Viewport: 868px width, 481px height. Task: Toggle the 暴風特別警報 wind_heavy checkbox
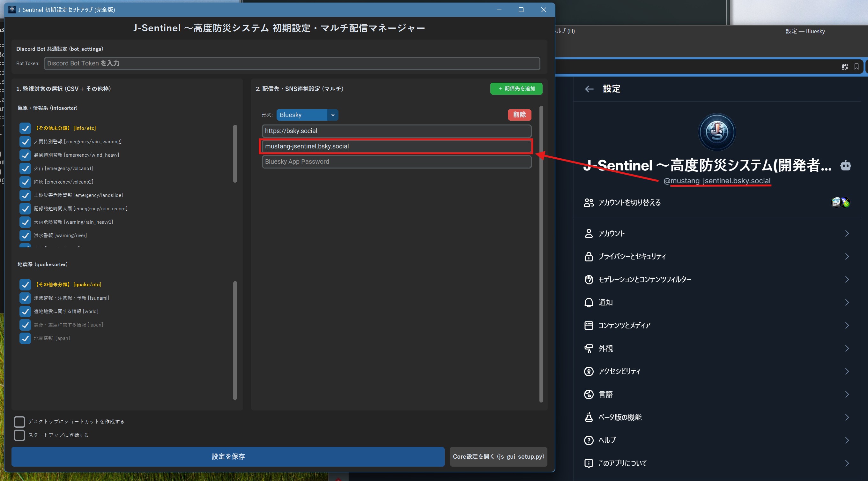[x=25, y=155]
